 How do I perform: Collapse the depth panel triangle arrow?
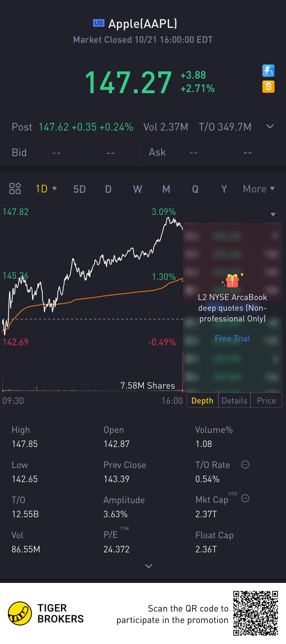tap(273, 215)
